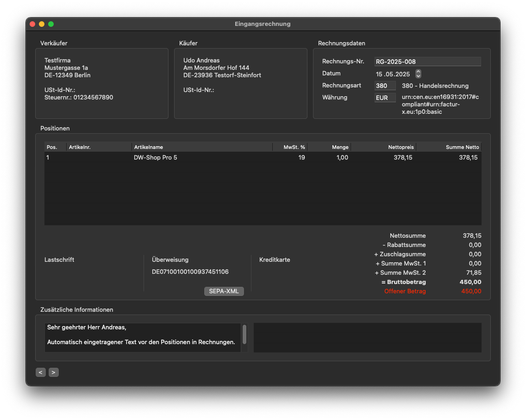Click the Lastschrift label
Screen dimensions: 526x420
click(59, 260)
